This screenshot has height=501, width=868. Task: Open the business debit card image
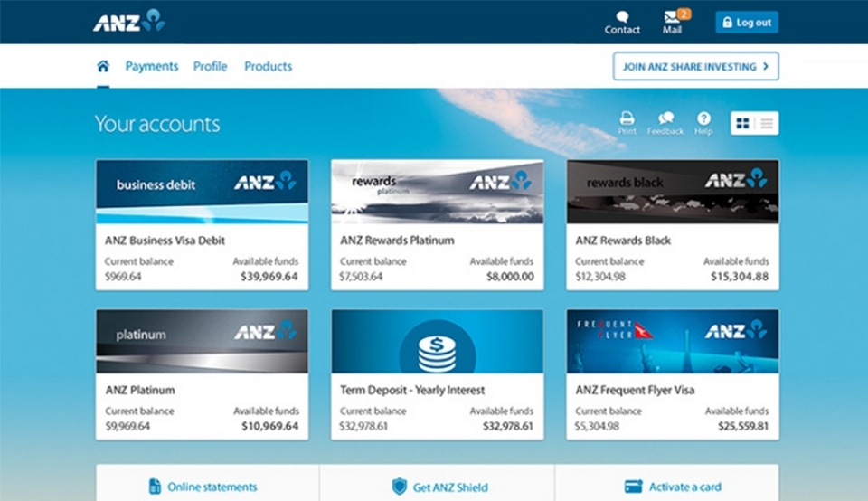tap(202, 192)
